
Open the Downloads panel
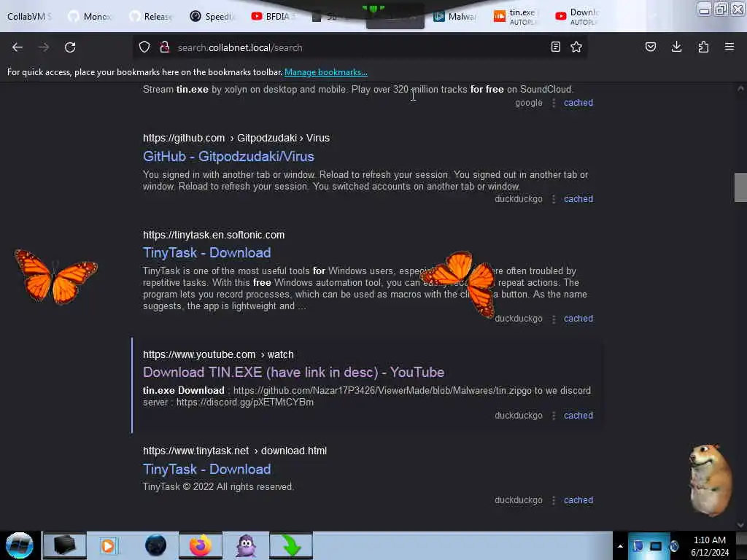(x=676, y=47)
